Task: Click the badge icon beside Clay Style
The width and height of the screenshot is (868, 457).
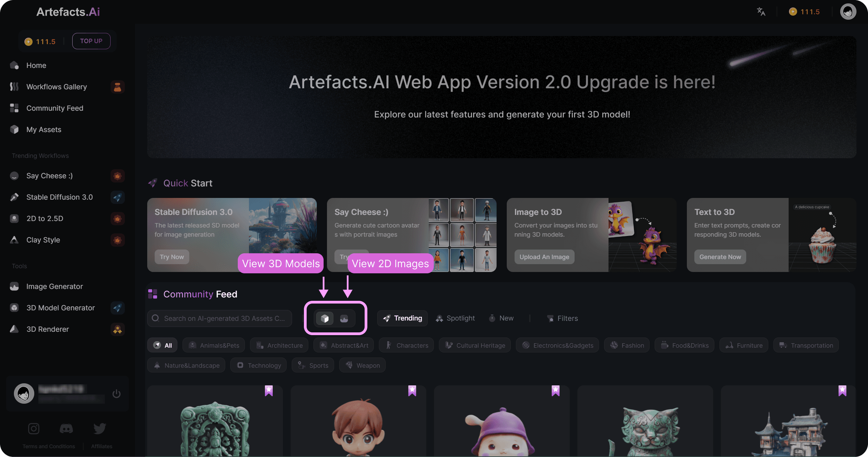Action: point(117,240)
